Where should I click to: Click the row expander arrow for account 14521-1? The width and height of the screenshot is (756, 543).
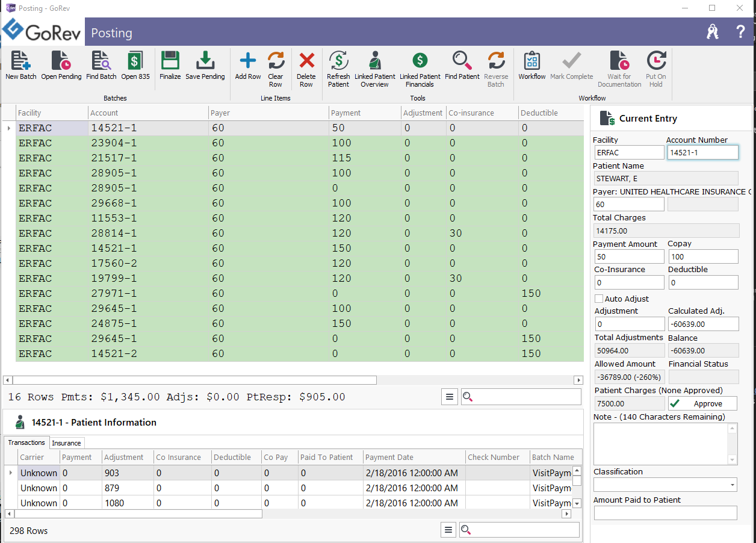pyautogui.click(x=8, y=128)
